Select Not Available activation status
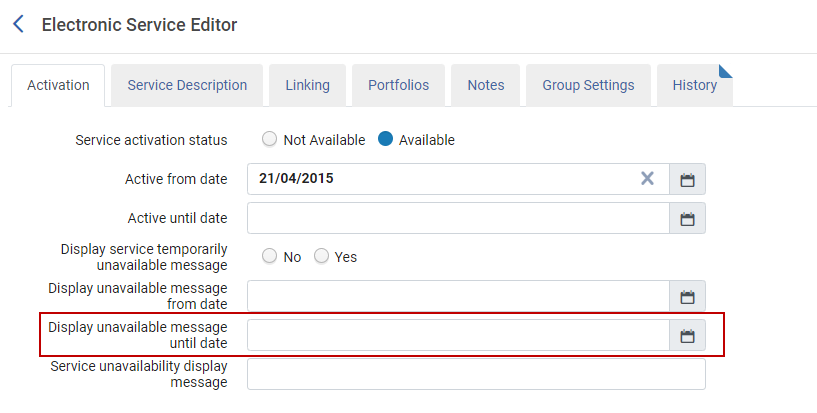 pyautogui.click(x=270, y=140)
